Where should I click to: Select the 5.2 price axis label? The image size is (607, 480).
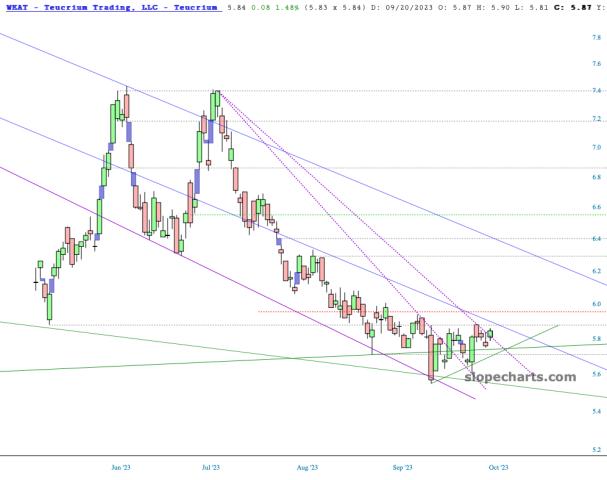pyautogui.click(x=595, y=449)
